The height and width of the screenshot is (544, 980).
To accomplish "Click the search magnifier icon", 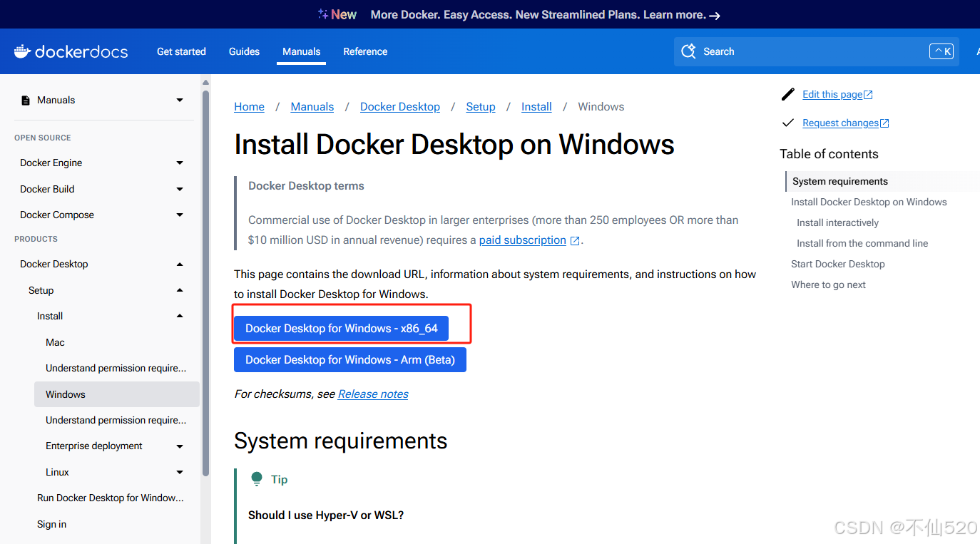I will pos(688,51).
